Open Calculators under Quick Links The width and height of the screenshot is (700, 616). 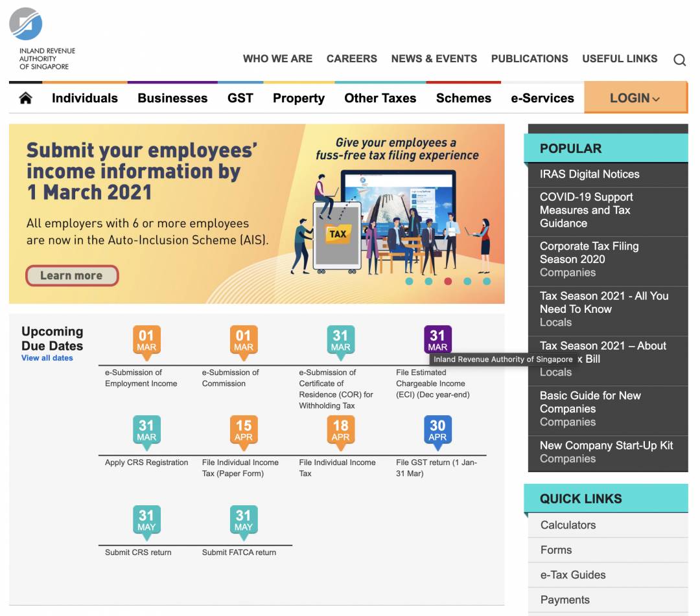(x=568, y=525)
